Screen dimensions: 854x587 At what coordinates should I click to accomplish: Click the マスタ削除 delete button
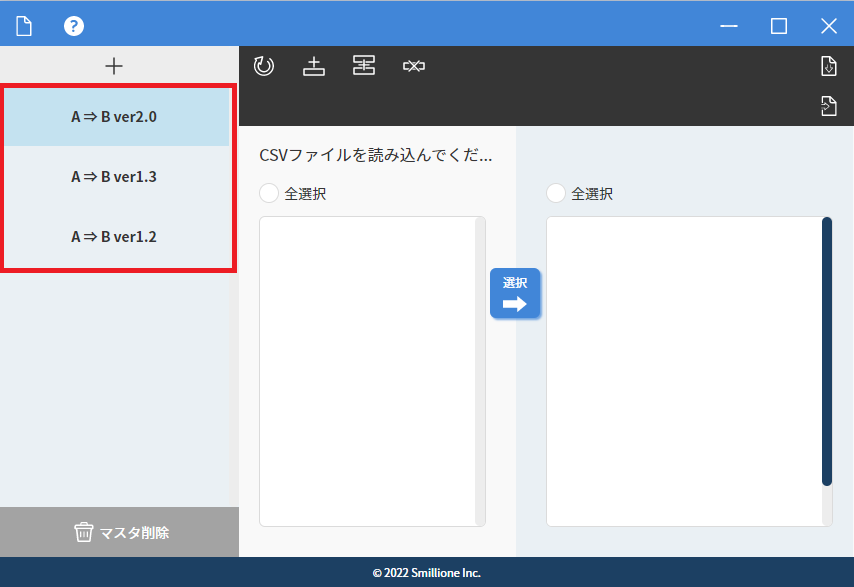119,532
